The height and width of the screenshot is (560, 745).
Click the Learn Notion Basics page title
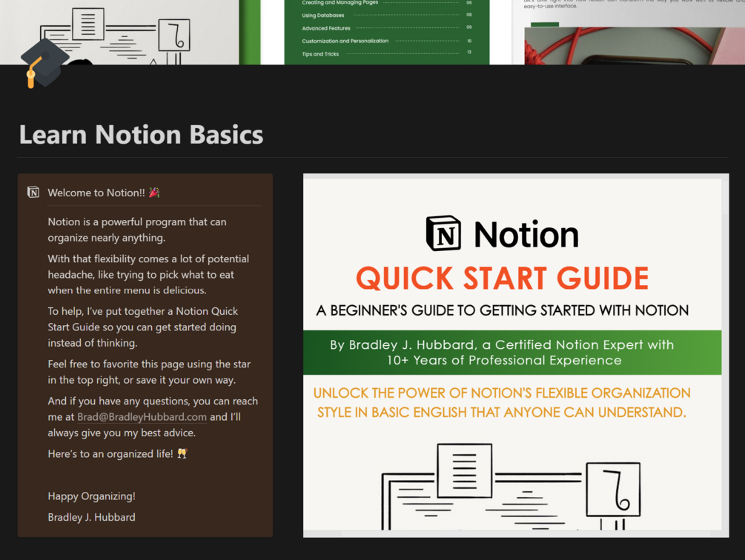pyautogui.click(x=141, y=134)
